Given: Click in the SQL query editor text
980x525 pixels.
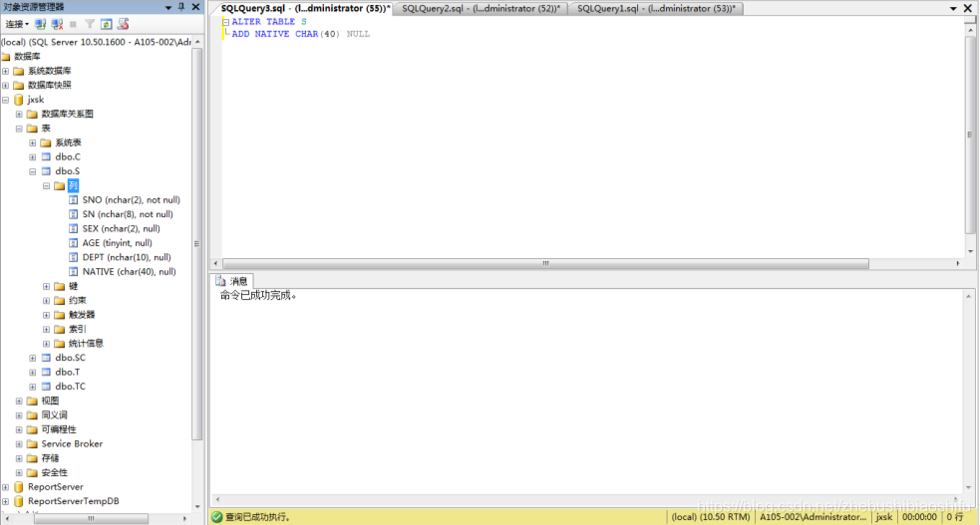Looking at the screenshot, I should point(301,28).
